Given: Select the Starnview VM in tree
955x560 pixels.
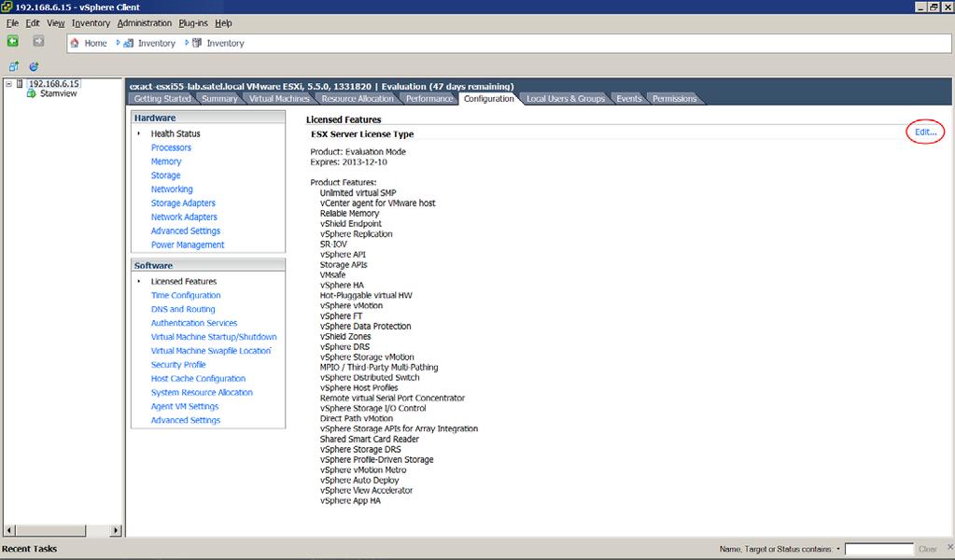Looking at the screenshot, I should coord(59,93).
